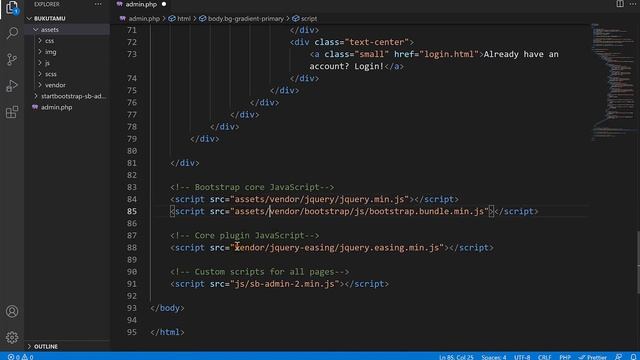640x360 pixels.
Task: Click Prettier status bar item
Action: [593, 357]
